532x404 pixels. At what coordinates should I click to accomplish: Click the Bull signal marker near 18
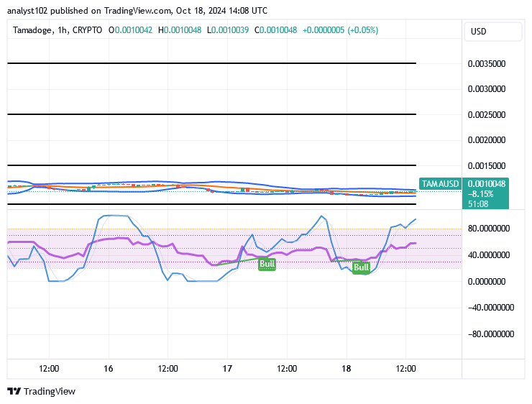(x=361, y=267)
